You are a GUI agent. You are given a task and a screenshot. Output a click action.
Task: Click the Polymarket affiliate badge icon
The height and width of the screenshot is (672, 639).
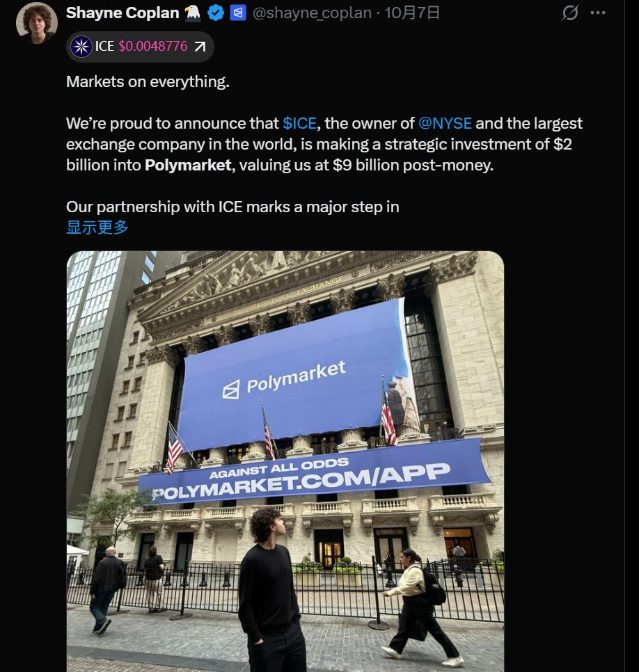coord(238,13)
